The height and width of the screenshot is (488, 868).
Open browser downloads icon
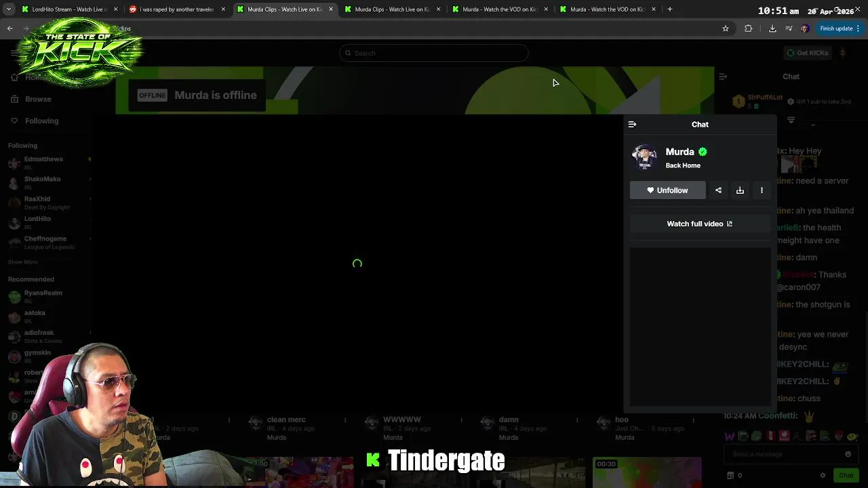coord(772,28)
